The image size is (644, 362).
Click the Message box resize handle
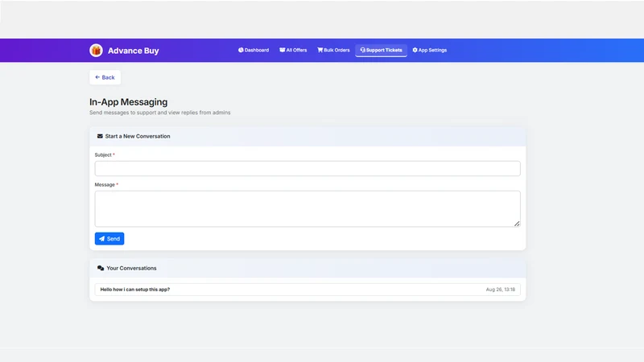tap(517, 224)
